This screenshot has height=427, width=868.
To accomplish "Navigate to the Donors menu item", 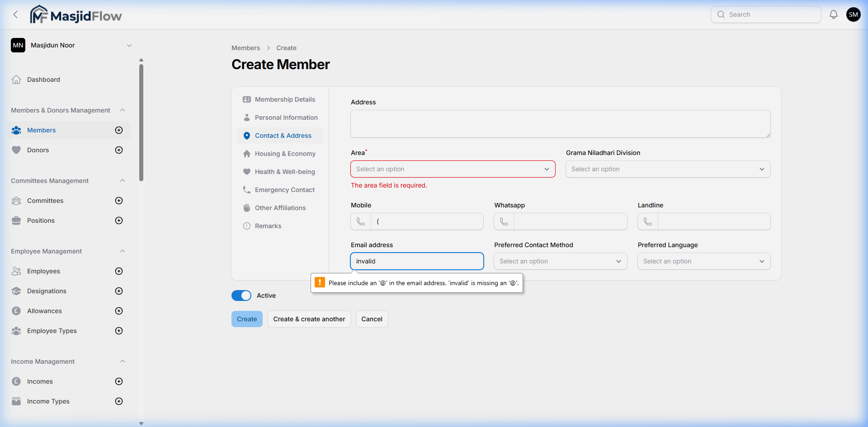I will 38,150.
